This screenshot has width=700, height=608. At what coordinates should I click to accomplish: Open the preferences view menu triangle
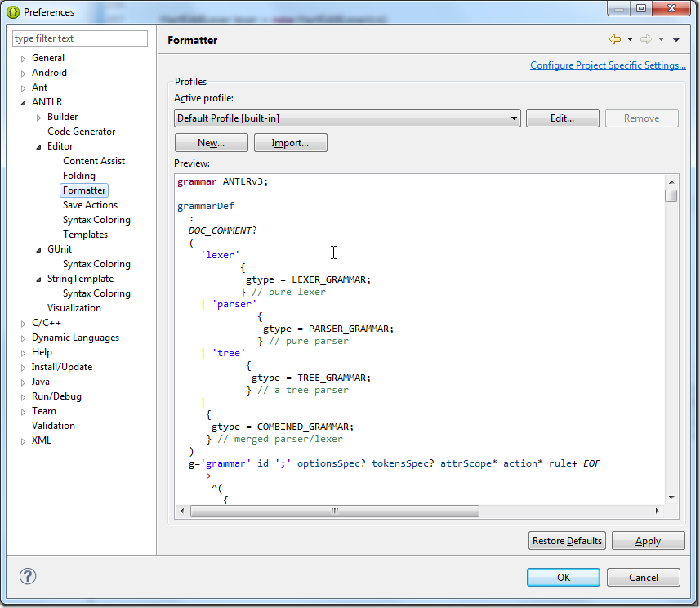pyautogui.click(x=675, y=39)
